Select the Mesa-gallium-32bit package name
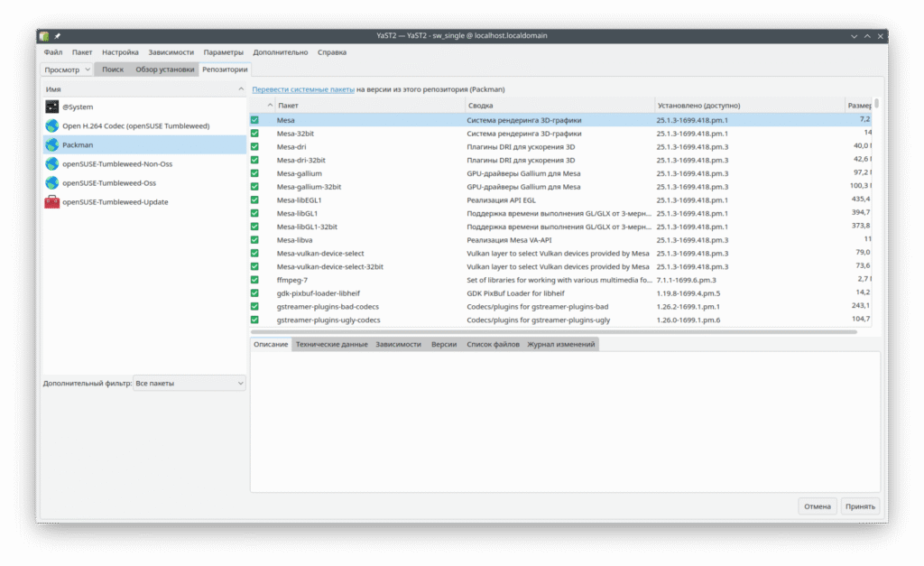Image resolution: width=924 pixels, height=566 pixels. tap(309, 187)
